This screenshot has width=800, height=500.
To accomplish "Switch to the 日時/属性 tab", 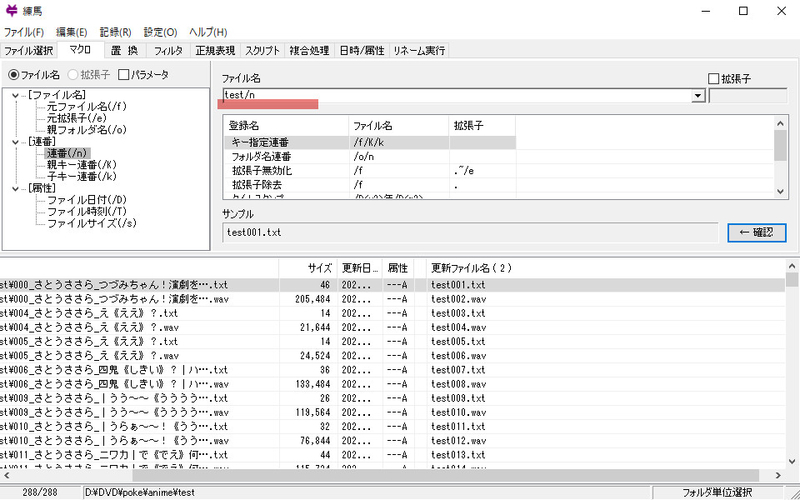I will pyautogui.click(x=362, y=51).
